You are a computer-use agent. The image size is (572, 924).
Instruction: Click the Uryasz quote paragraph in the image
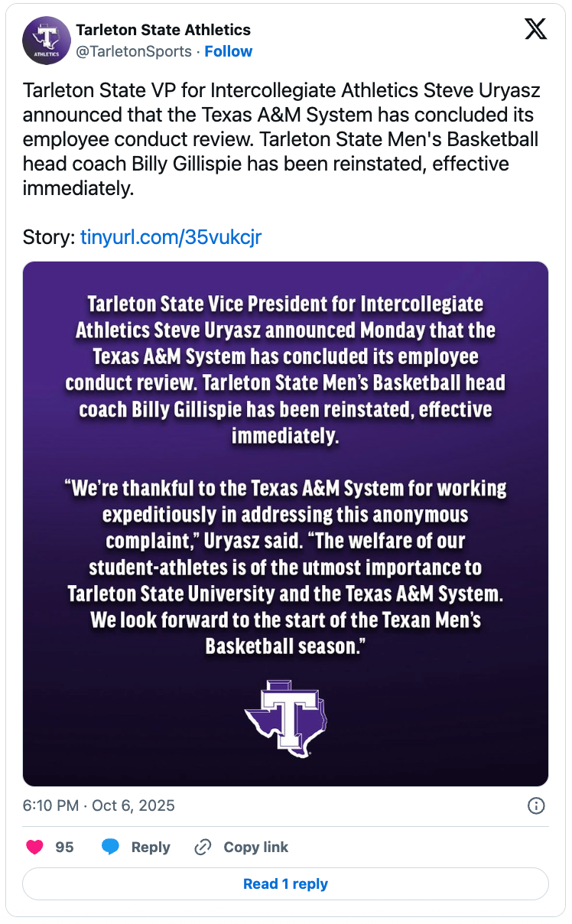point(286,567)
